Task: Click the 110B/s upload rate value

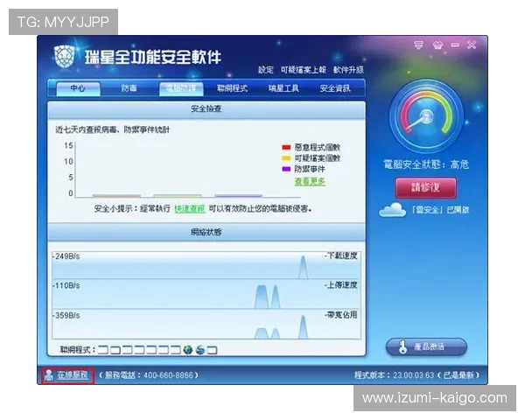Action: coord(67,286)
